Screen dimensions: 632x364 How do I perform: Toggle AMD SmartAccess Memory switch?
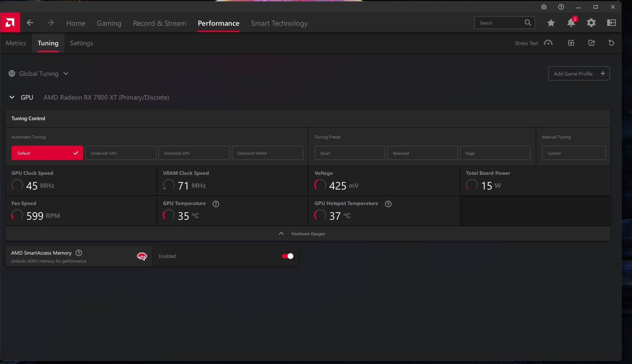(287, 256)
